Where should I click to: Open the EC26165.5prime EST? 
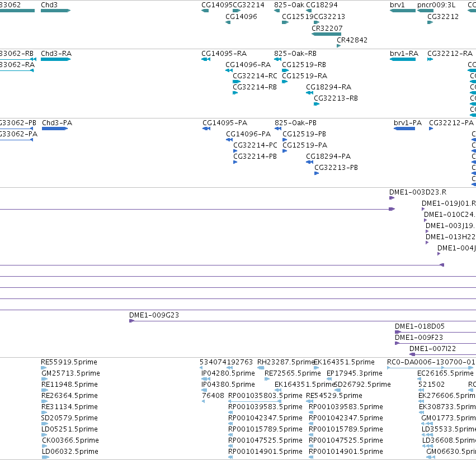420,380
